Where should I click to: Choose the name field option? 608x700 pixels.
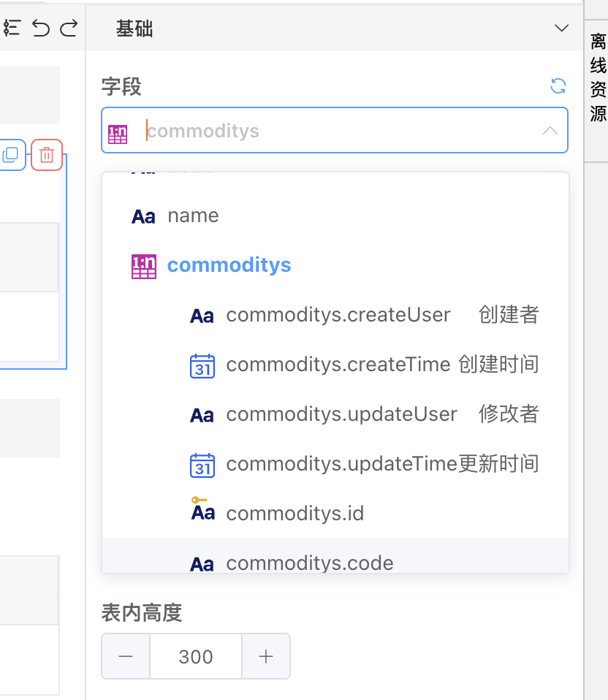pos(193,216)
